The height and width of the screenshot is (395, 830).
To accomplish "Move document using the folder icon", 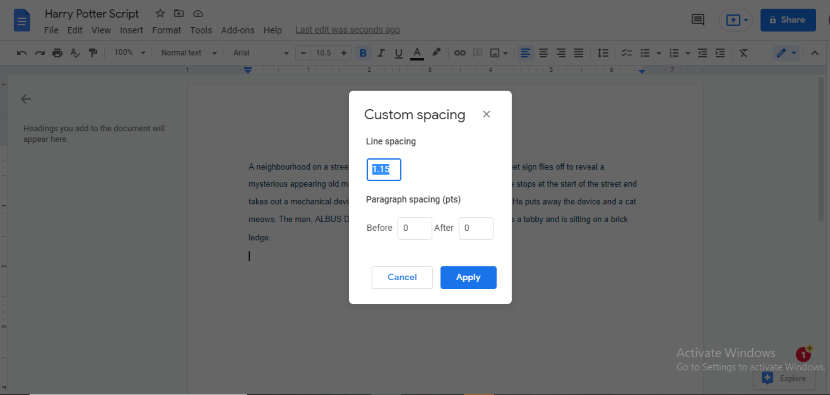I will tap(179, 13).
